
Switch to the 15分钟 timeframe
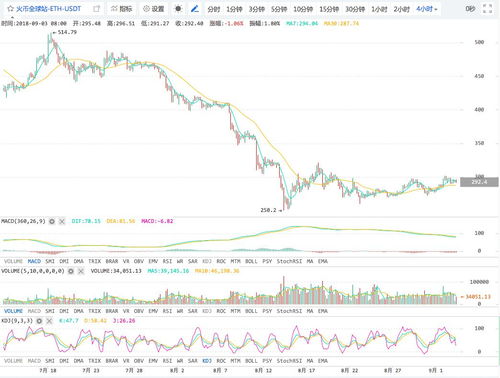click(329, 9)
